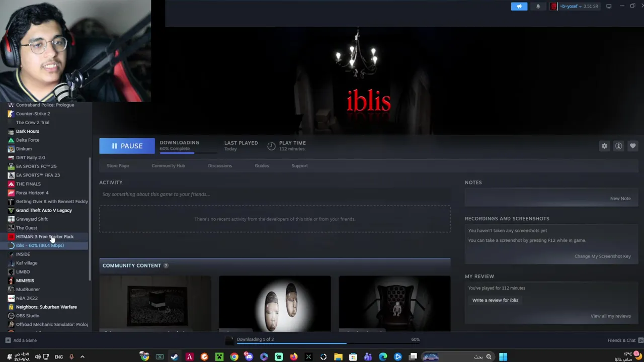Image resolution: width=644 pixels, height=362 pixels.
Task: Click HITMAN 3 Free Starter Pack icon
Action: [x=11, y=237]
